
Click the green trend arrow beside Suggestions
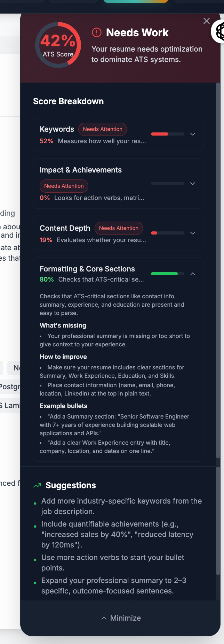point(37,485)
